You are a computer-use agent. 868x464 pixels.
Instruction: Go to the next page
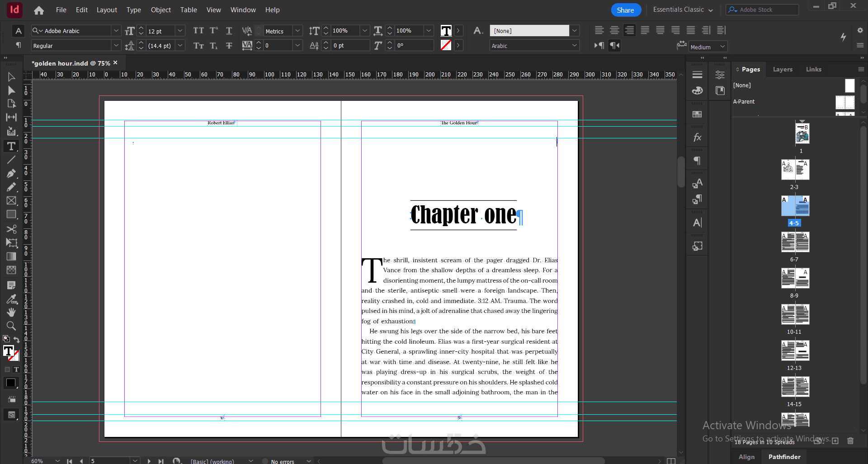(x=149, y=461)
